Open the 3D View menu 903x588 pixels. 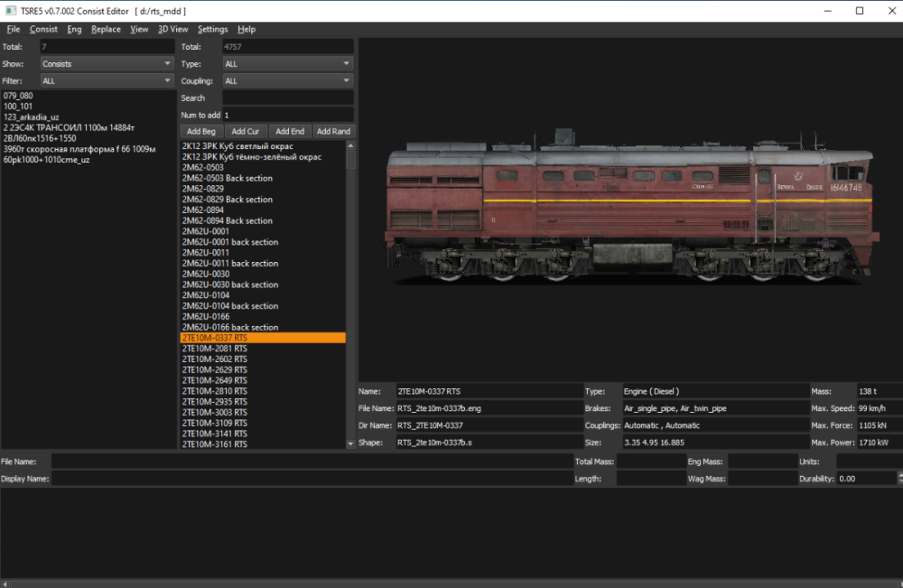(x=172, y=29)
